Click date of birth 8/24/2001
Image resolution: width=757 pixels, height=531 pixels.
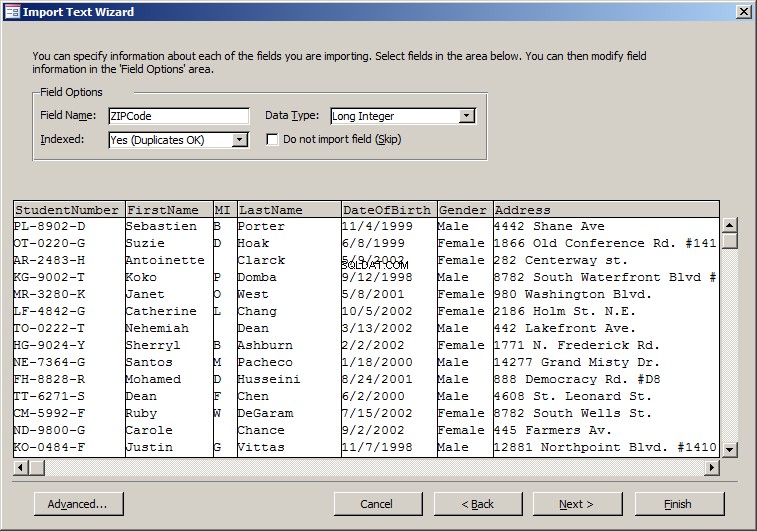tap(377, 379)
